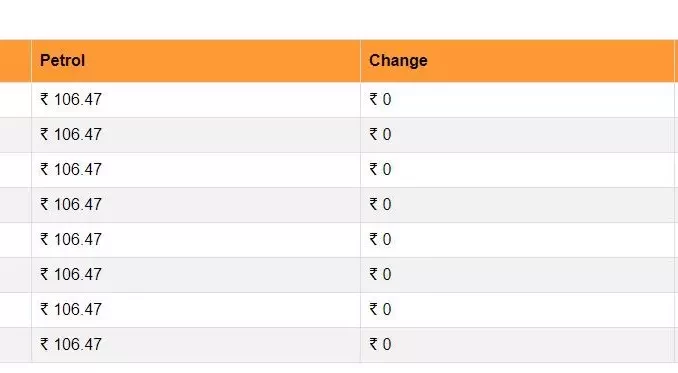Select the seventh row Petrol price cell
This screenshot has width=678, height=373.
(196, 310)
